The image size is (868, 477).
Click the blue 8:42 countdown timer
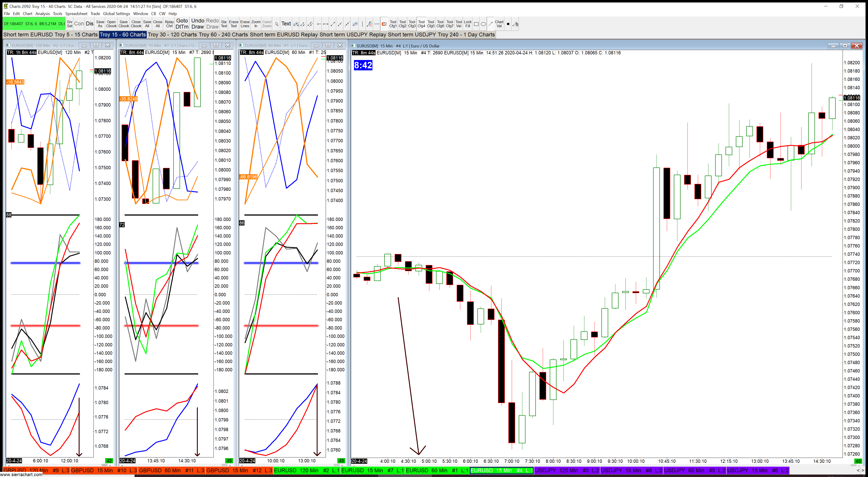(363, 65)
